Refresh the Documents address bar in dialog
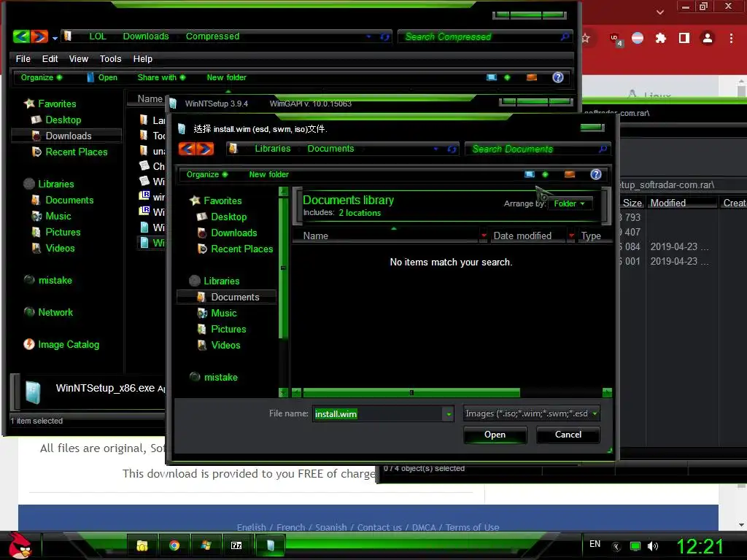The width and height of the screenshot is (747, 560). tap(452, 149)
